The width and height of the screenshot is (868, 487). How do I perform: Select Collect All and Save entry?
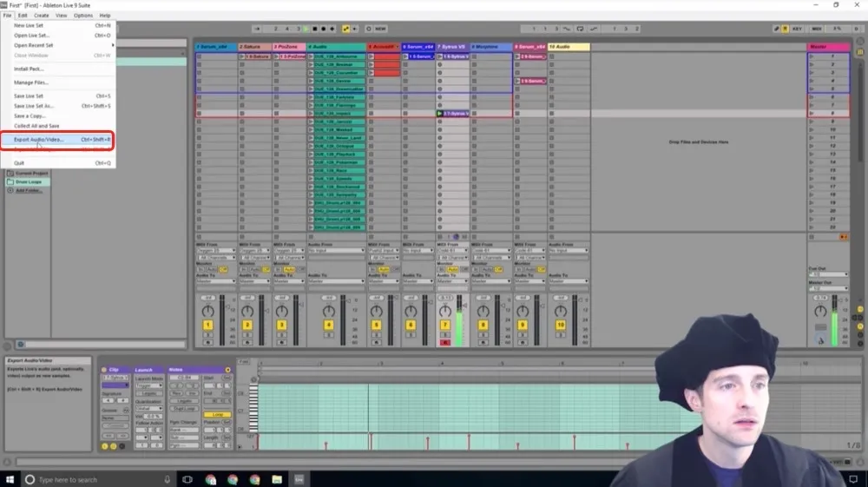(57, 126)
